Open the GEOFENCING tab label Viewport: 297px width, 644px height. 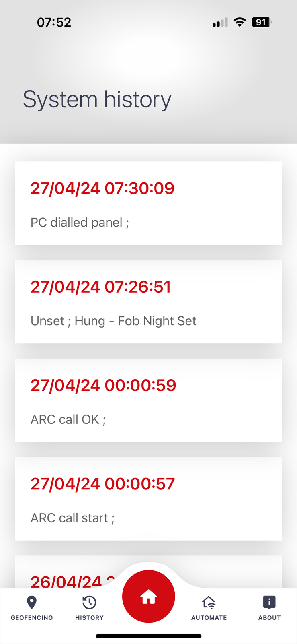(x=32, y=617)
